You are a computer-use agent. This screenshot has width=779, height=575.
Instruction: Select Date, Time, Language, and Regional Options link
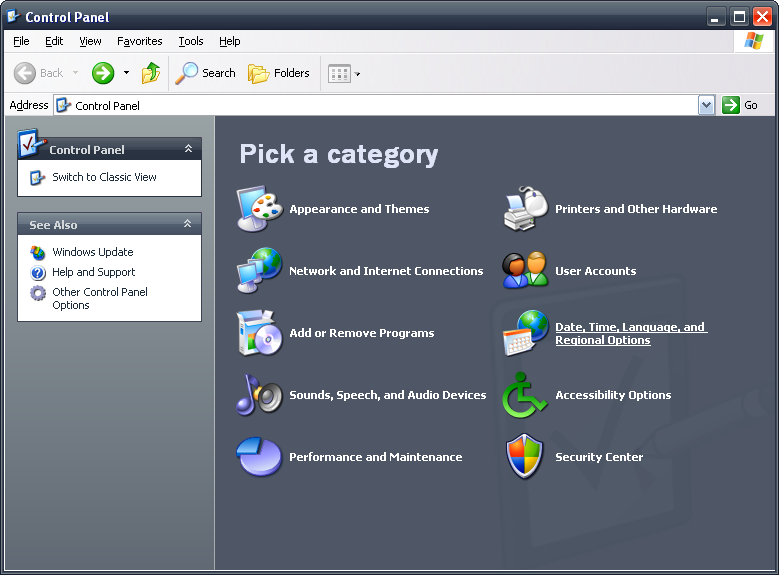point(631,333)
